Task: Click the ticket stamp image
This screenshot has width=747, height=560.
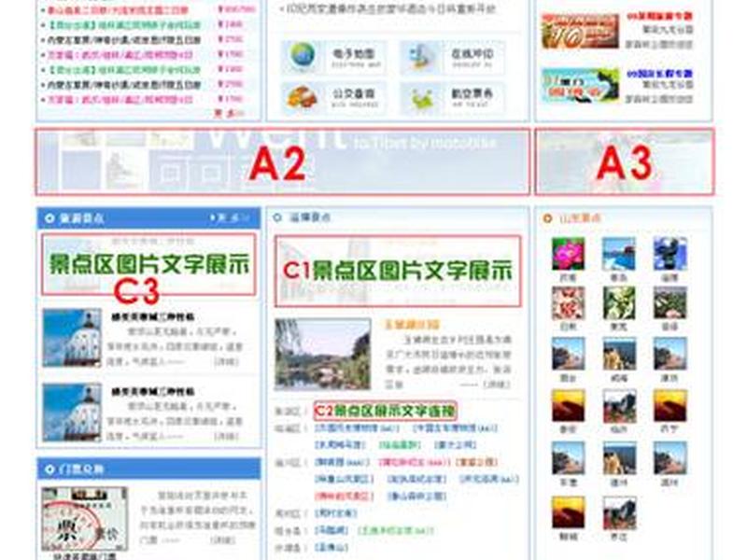Action: tap(84, 519)
